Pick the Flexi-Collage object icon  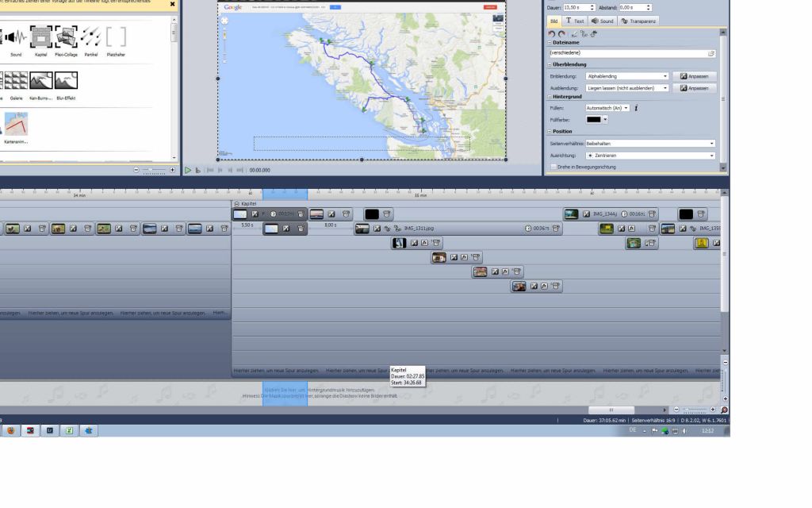click(x=66, y=37)
